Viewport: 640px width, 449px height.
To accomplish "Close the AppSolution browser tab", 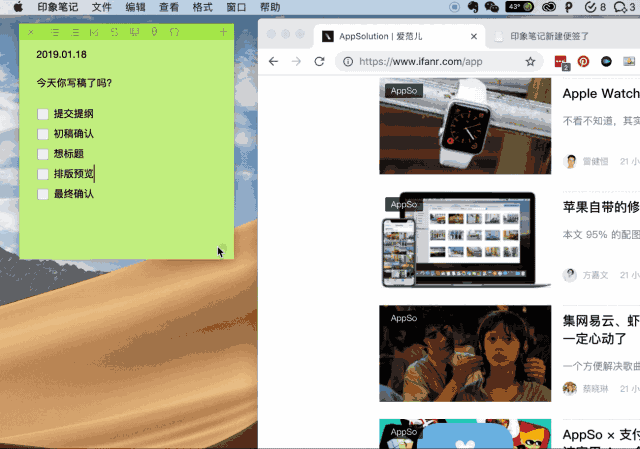I will point(474,37).
